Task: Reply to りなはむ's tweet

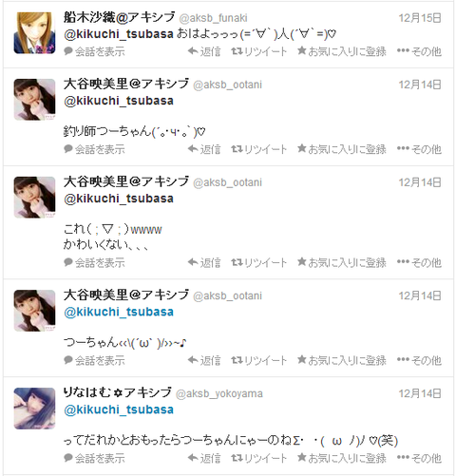Action: [204, 458]
